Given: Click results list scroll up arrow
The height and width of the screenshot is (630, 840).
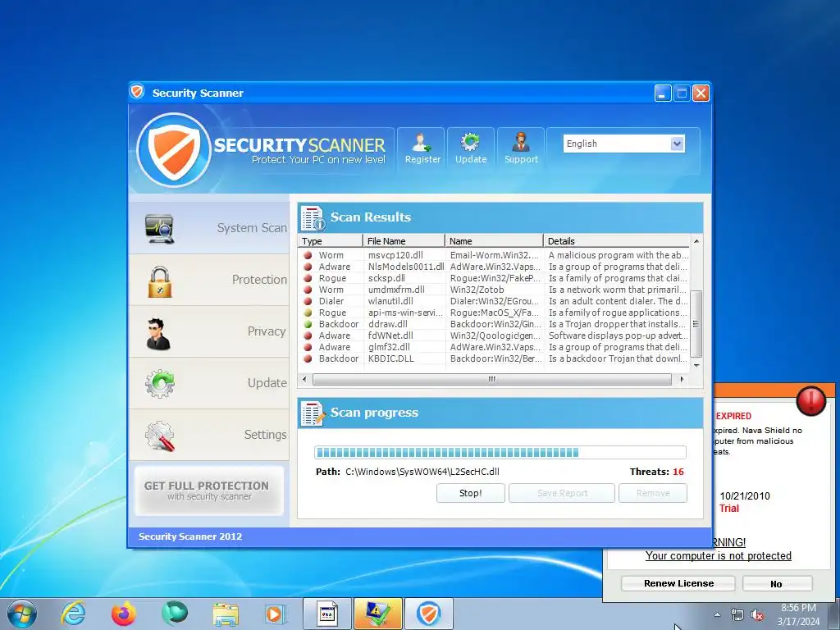Looking at the screenshot, I should (696, 242).
